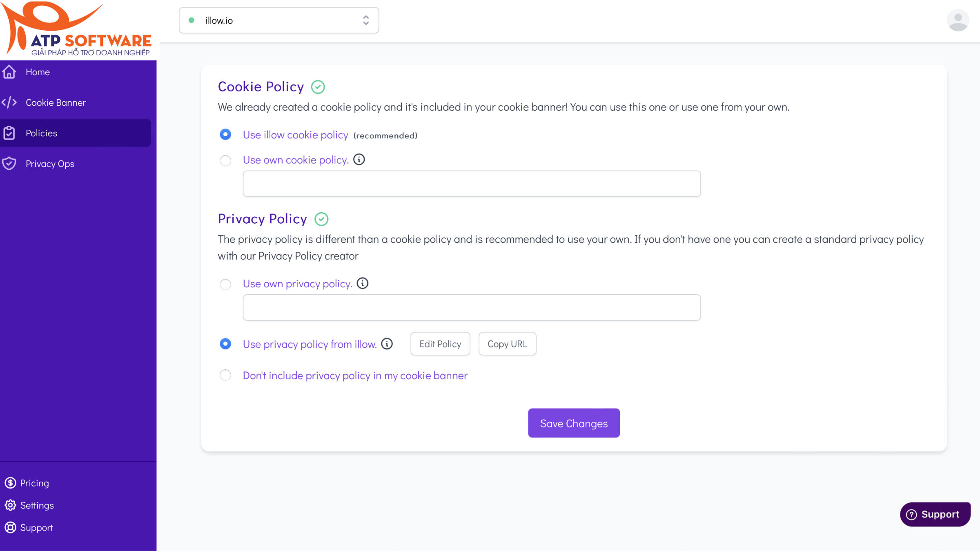Select Use own cookie policy option

(x=225, y=160)
